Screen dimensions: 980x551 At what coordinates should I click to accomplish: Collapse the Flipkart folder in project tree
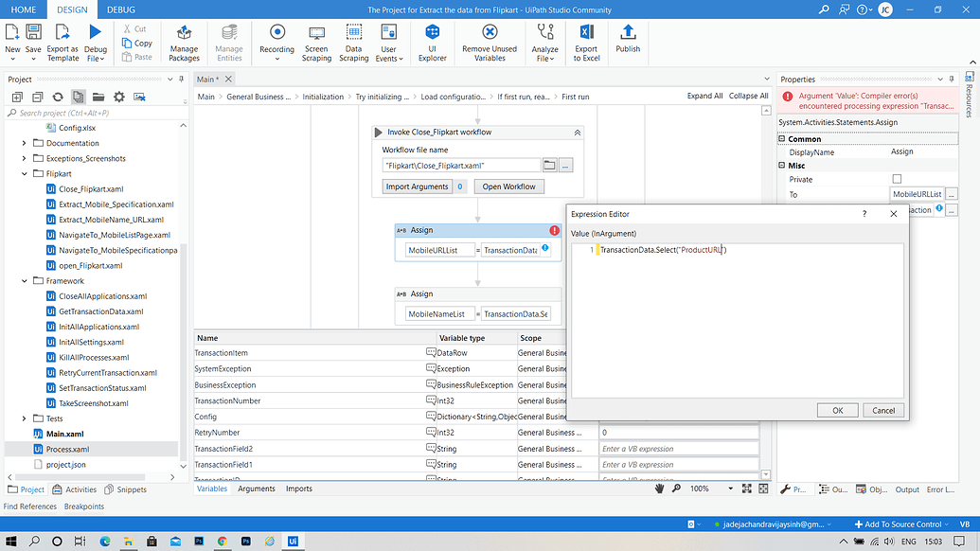[25, 174]
